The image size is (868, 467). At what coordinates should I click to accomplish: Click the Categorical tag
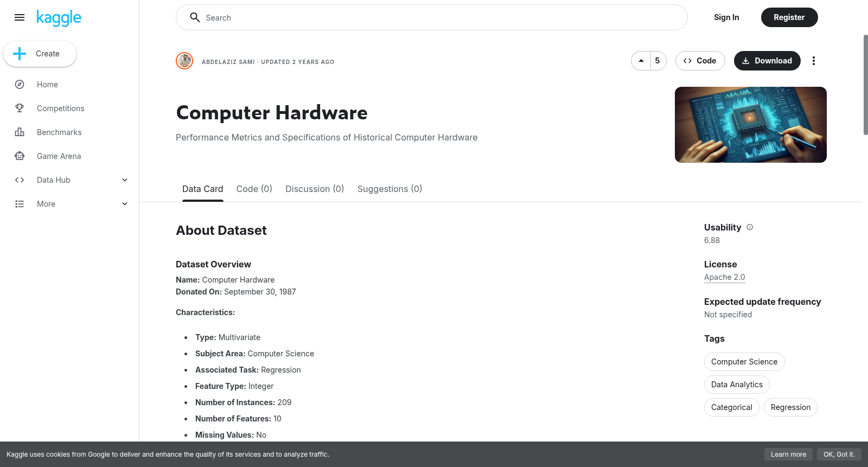[731, 407]
